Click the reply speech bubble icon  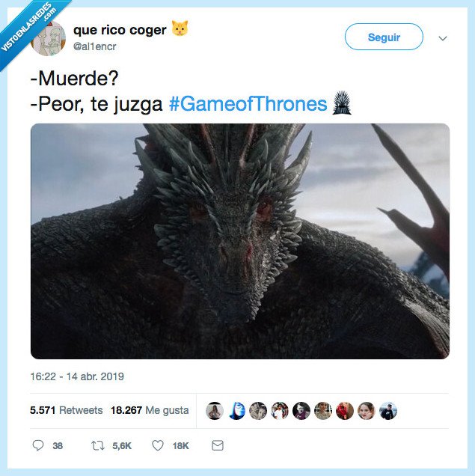38,445
